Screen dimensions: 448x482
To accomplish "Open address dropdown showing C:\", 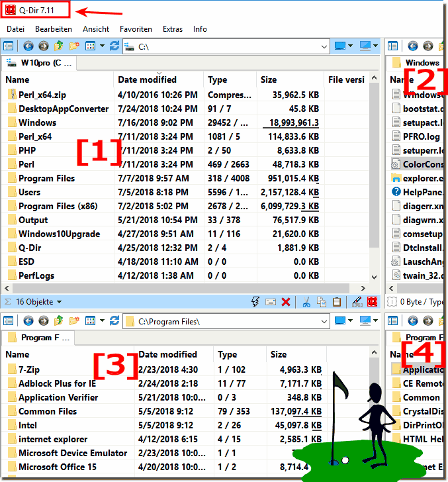I will point(324,47).
